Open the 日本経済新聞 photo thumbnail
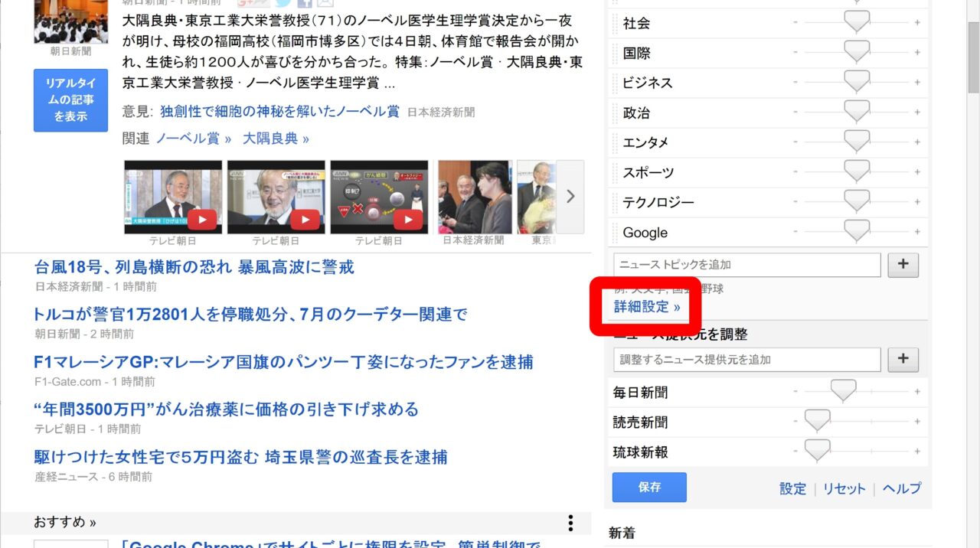 click(474, 197)
